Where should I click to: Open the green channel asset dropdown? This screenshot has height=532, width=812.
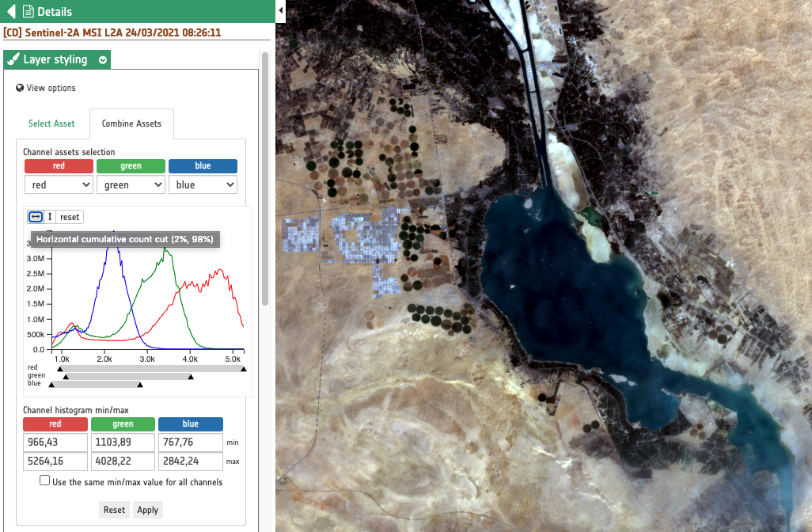pyautogui.click(x=130, y=184)
